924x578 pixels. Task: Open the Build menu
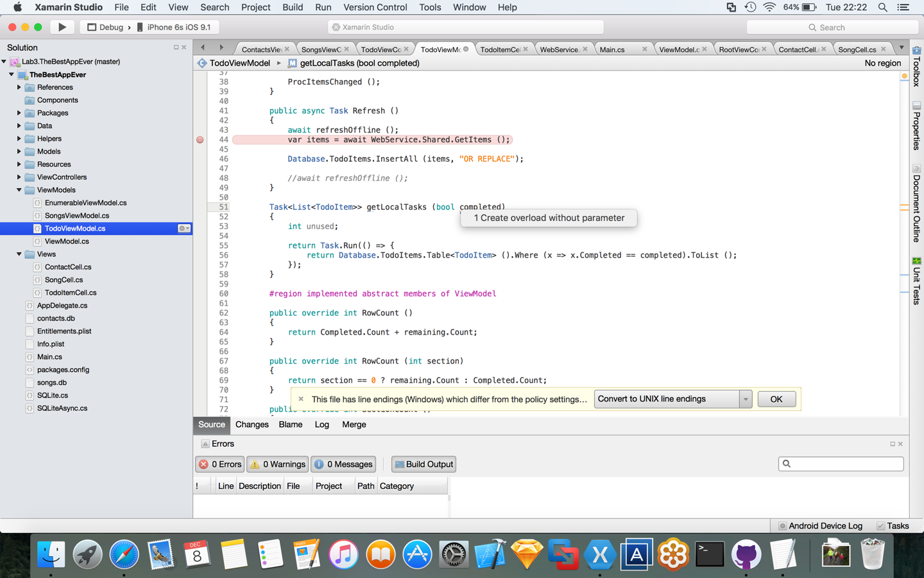point(292,7)
